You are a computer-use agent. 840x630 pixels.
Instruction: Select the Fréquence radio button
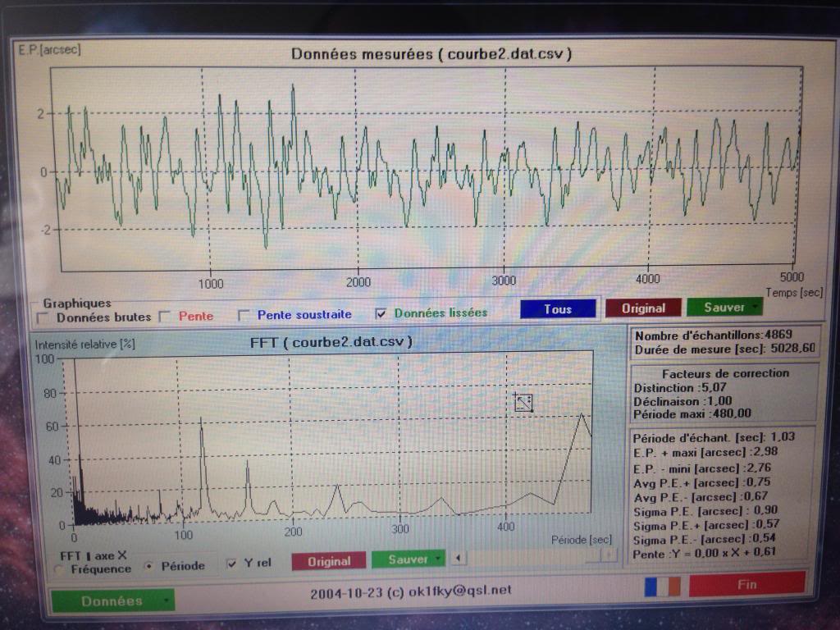click(x=60, y=569)
